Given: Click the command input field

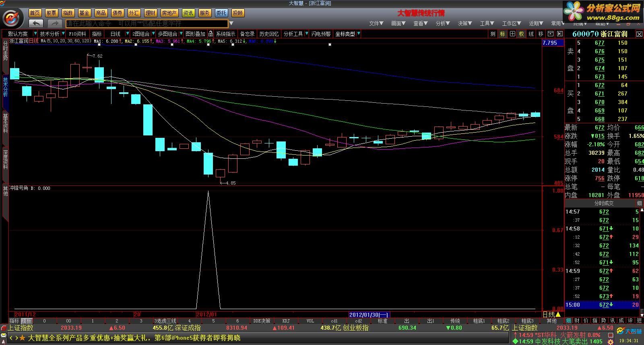Looking at the screenshot, I should [147, 23].
